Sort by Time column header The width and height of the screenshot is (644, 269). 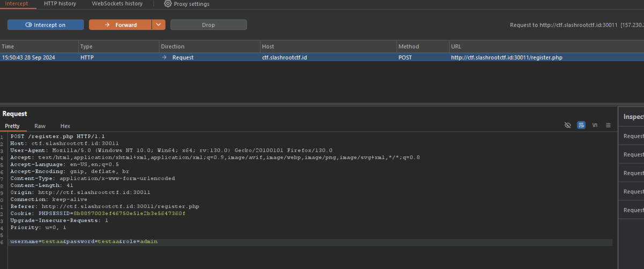pos(39,47)
